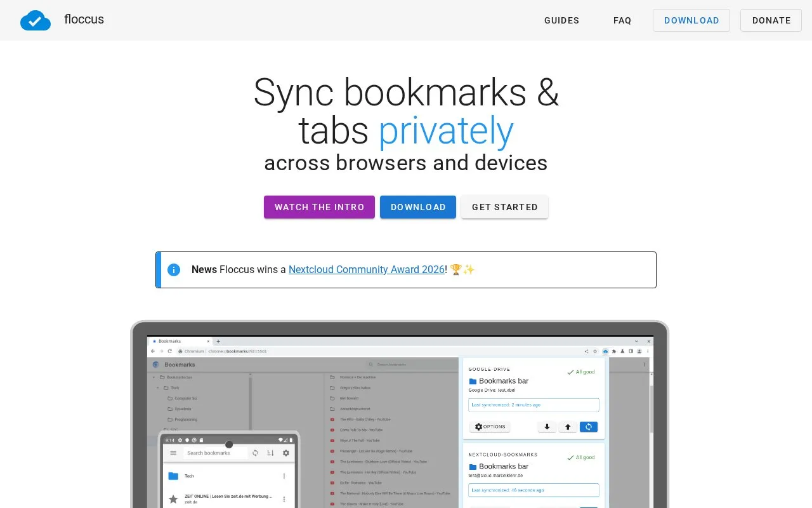Image resolution: width=812 pixels, height=508 pixels.
Task: Click the blue word "privately" in the headline
Action: 446,131
